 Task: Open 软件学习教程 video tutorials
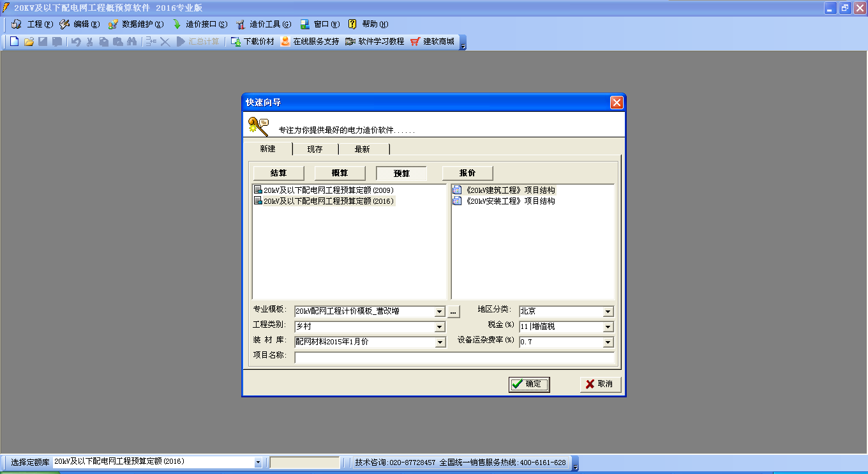pos(375,42)
